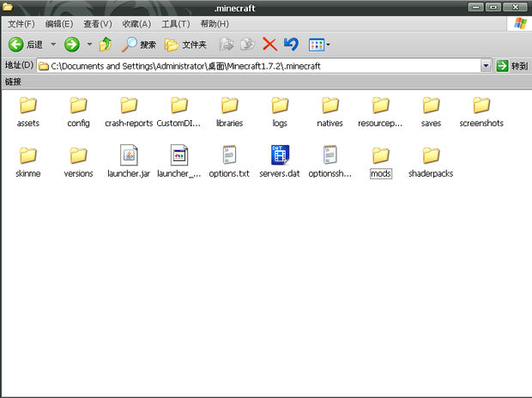Expand the address bar dropdown arrow
The width and height of the screenshot is (532, 398).
pyautogui.click(x=486, y=66)
